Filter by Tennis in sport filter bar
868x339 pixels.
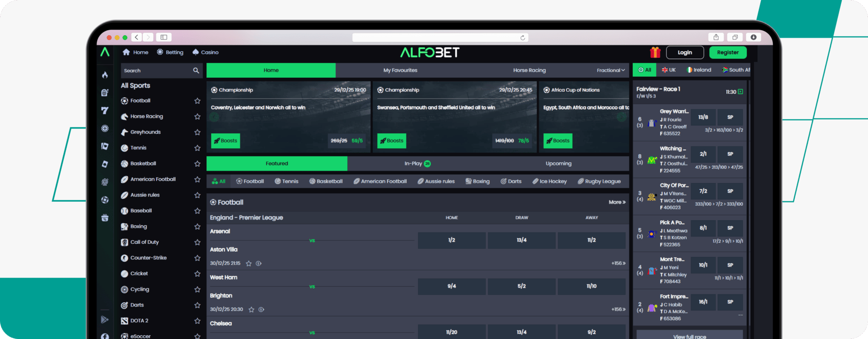286,182
